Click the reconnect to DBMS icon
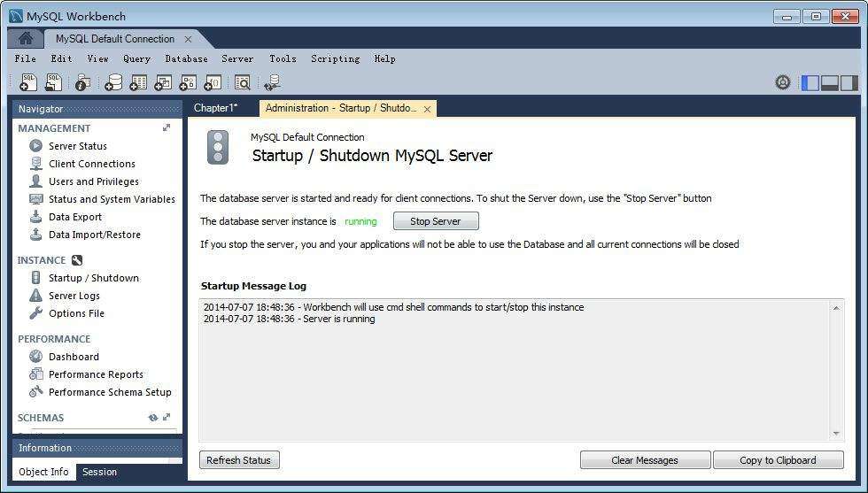 coord(272,82)
